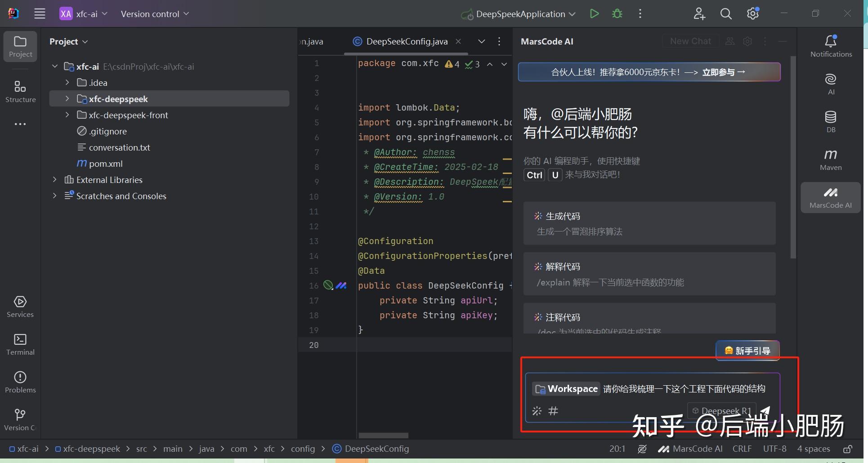Image resolution: width=868 pixels, height=463 pixels.
Task: Open the Maven tool window
Action: (x=830, y=160)
